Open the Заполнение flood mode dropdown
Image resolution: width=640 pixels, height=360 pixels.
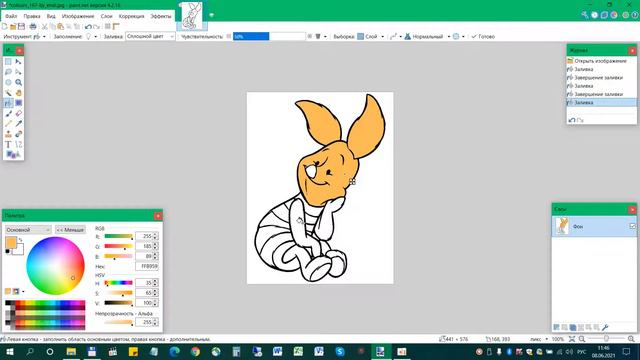(x=91, y=36)
